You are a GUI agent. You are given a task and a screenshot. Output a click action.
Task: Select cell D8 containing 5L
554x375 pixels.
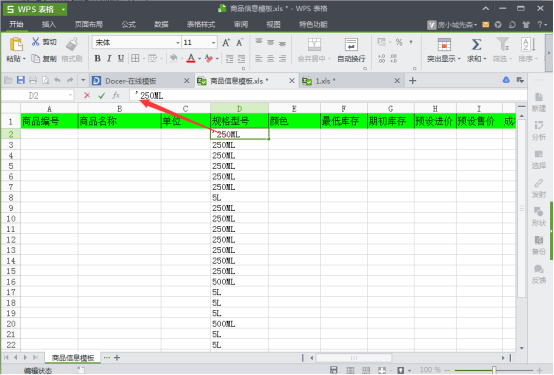coord(239,198)
